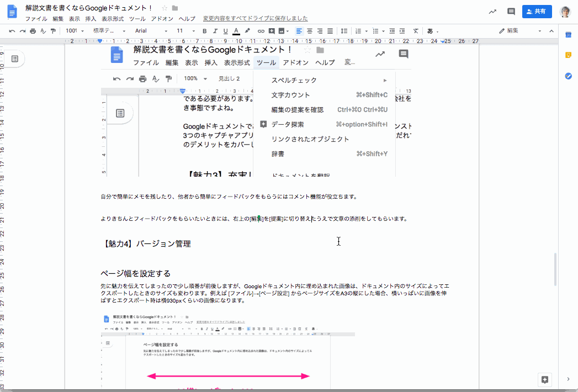Center align the text
Screen dimensions: 578x392
point(309,31)
